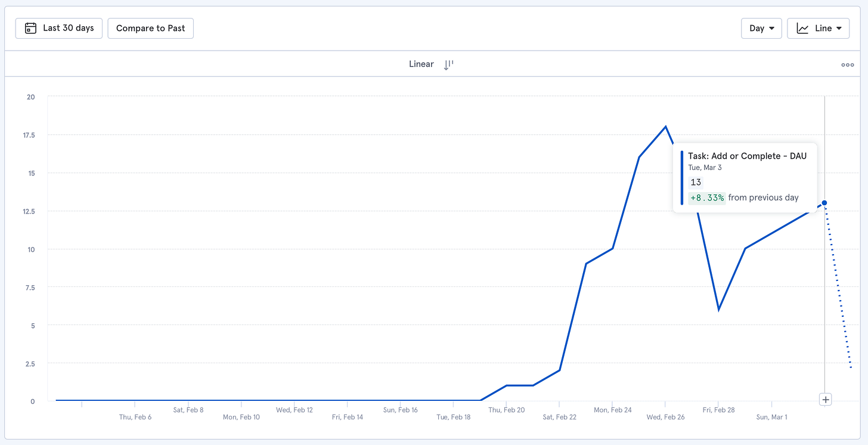Screen dimensions: 868x445
Task: Click the chart peak at Wed, Feb 26
Action: point(665,126)
